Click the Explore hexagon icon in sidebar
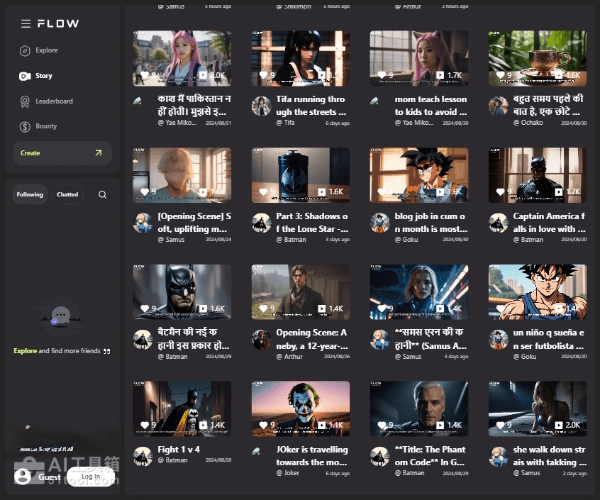Image resolution: width=600 pixels, height=500 pixels. click(25, 50)
